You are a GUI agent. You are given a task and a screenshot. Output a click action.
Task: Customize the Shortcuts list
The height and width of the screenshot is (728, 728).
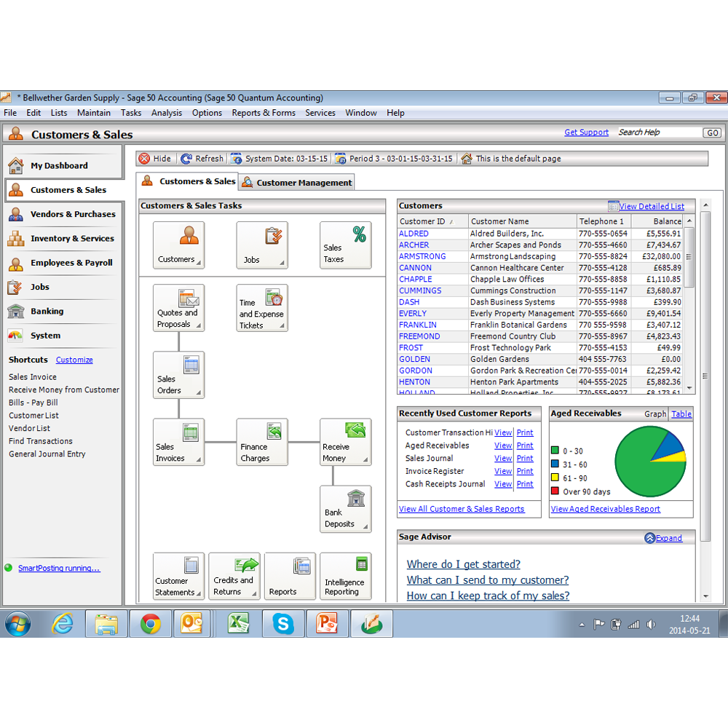pyautogui.click(x=74, y=360)
